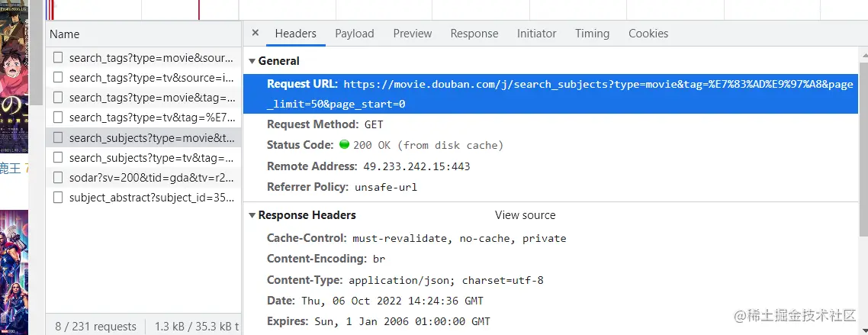Switch to the Payload tab

355,34
